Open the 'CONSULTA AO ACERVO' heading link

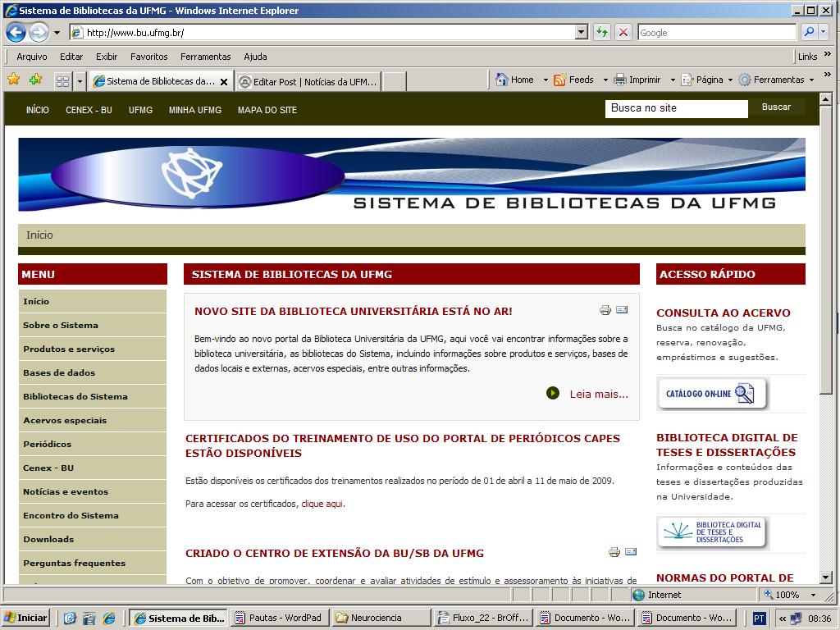click(724, 313)
